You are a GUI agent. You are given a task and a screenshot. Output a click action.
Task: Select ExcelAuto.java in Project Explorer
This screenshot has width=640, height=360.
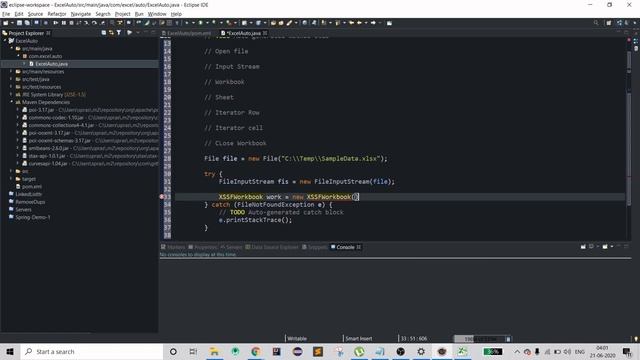[51, 64]
